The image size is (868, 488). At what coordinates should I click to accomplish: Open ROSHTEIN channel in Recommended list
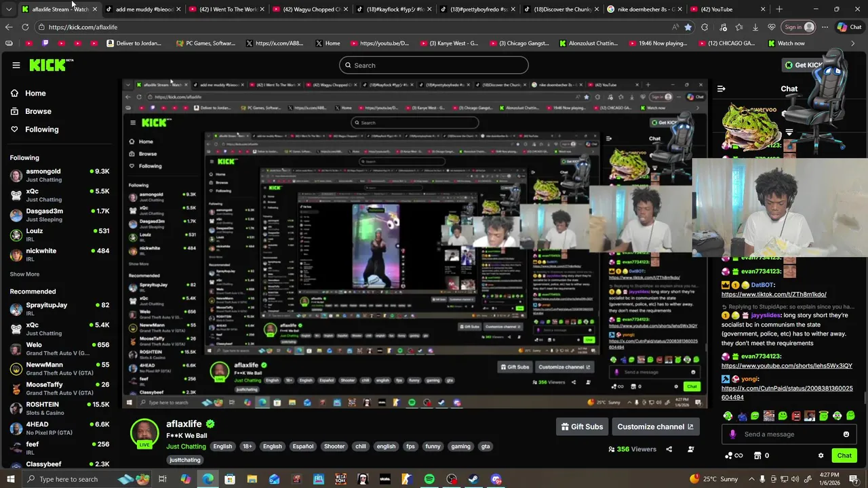click(60, 409)
